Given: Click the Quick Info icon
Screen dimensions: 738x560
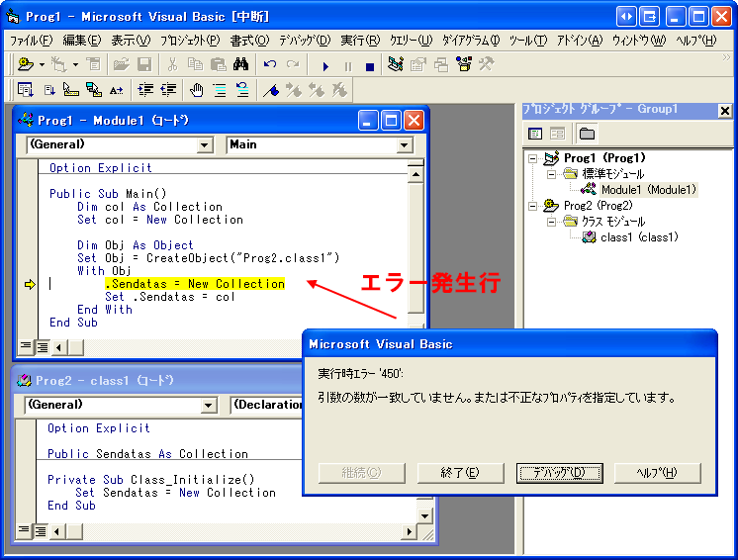Looking at the screenshot, I should click(70, 89).
